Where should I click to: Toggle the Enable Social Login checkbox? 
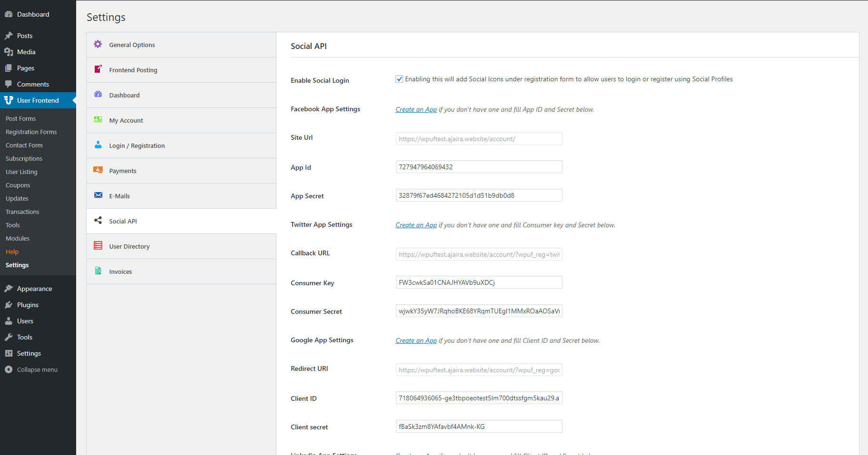coord(399,79)
